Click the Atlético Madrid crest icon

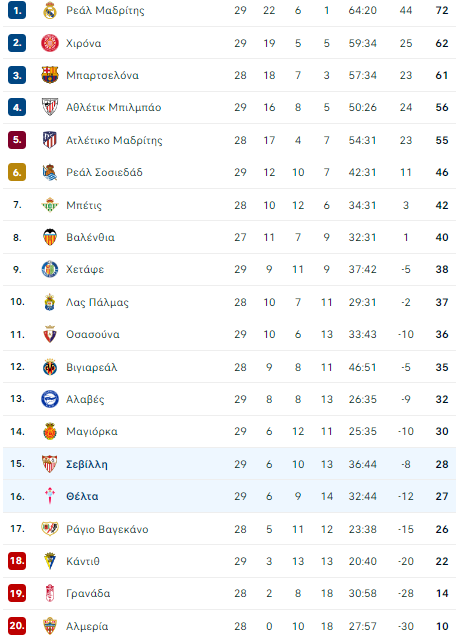(50, 140)
